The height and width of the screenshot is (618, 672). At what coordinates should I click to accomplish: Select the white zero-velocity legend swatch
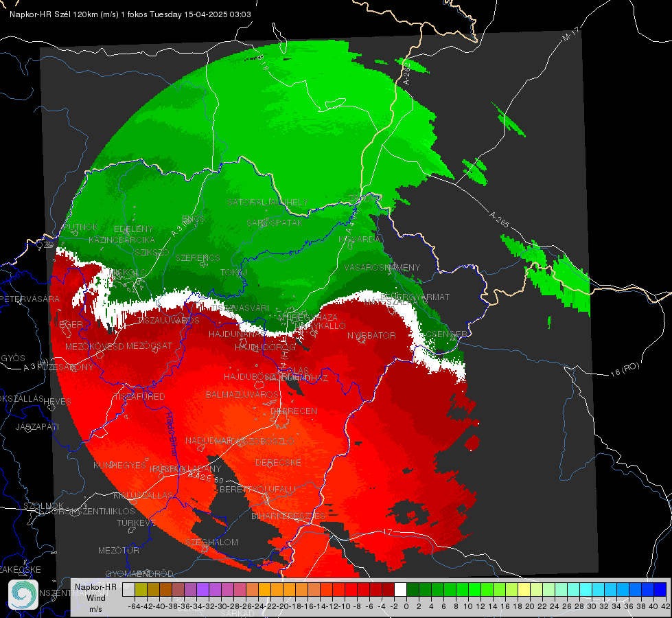pos(400,590)
